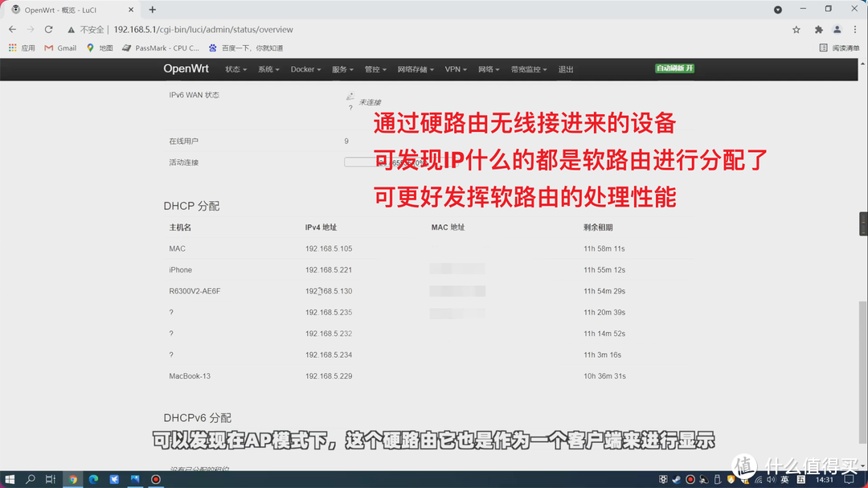This screenshot has height=488, width=868.
Task: Bookmark this page with the star
Action: tap(796, 30)
